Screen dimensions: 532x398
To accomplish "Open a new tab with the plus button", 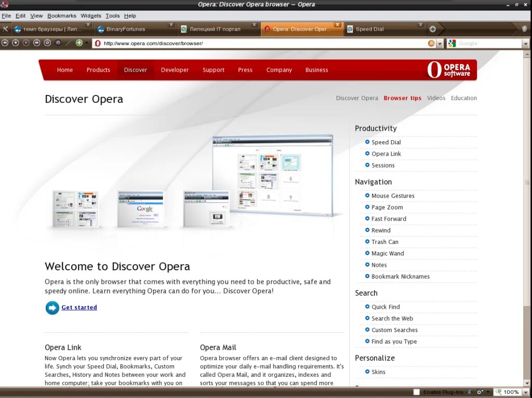I will coord(433,29).
